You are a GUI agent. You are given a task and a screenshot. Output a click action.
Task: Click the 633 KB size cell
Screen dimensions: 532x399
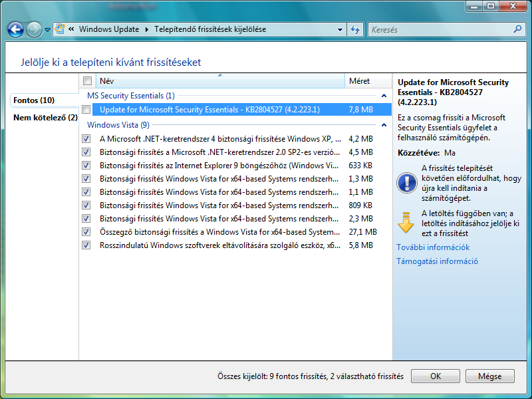[360, 165]
